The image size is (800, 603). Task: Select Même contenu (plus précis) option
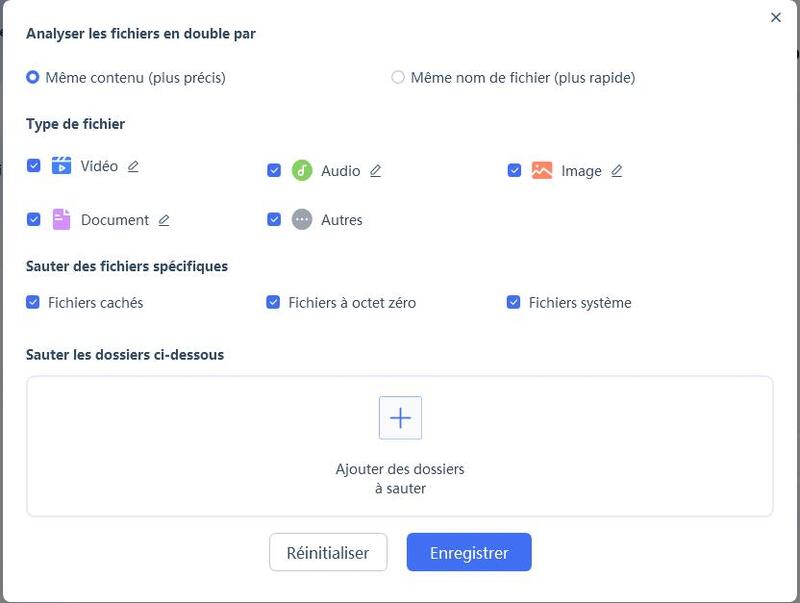(x=33, y=77)
